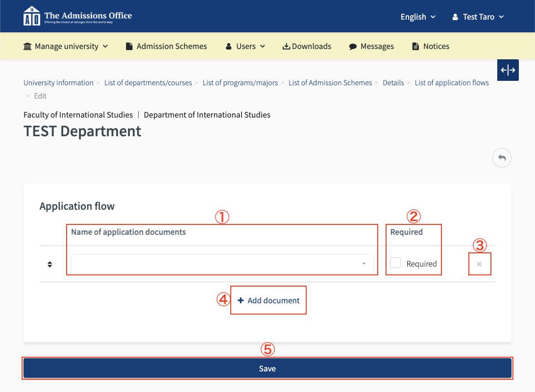Go to the Downloads page
The height and width of the screenshot is (392, 535).
coord(307,46)
